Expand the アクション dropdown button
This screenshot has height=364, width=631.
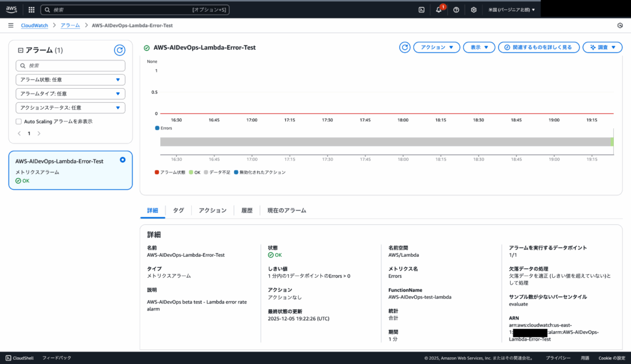(x=436, y=47)
